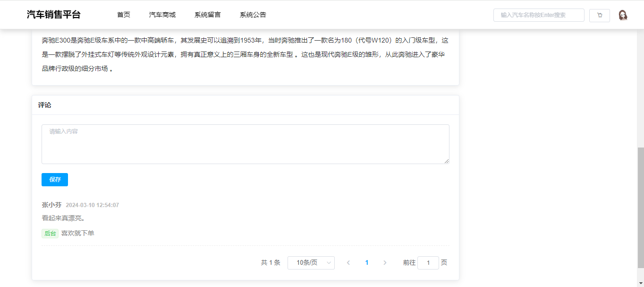Click the textarea resize handle corner
644x287 pixels.
pos(447,161)
